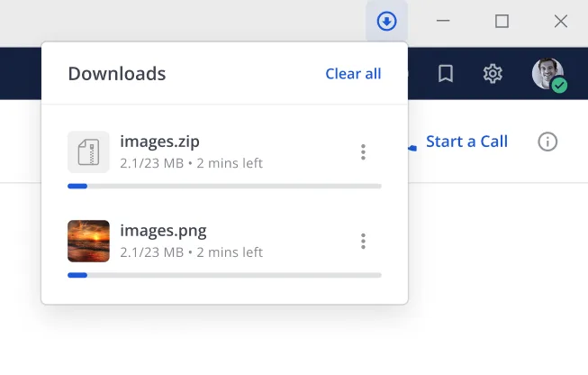Select the images.png file name
588x375 pixels.
coord(163,231)
